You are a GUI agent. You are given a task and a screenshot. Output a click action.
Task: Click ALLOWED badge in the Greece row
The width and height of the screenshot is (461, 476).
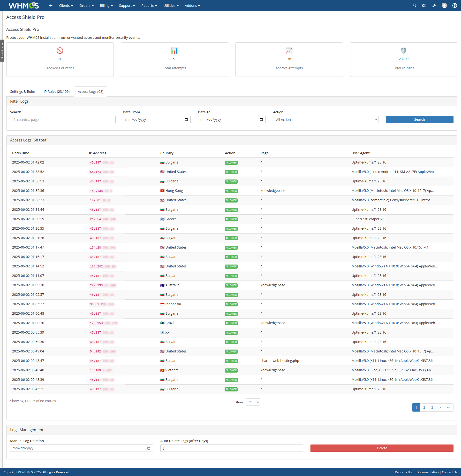[231, 219]
